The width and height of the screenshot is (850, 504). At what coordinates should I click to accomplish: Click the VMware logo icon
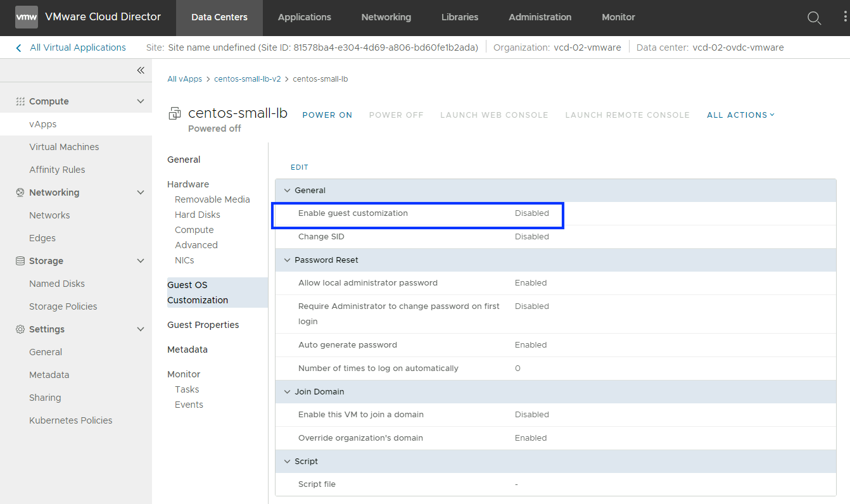coord(26,17)
